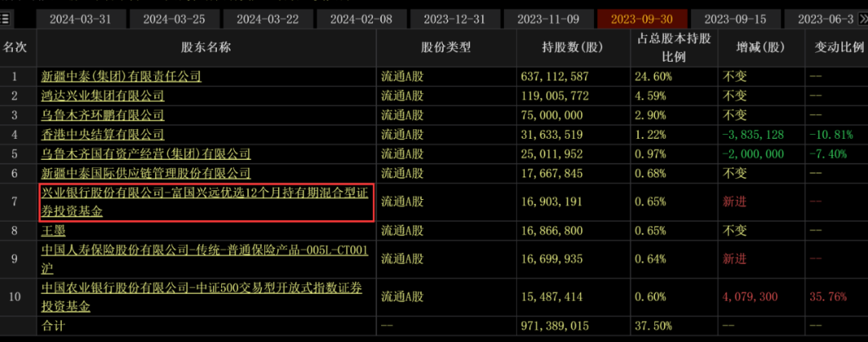
Task: Click the change ratio -10.81%
Action: pyautogui.click(x=831, y=135)
